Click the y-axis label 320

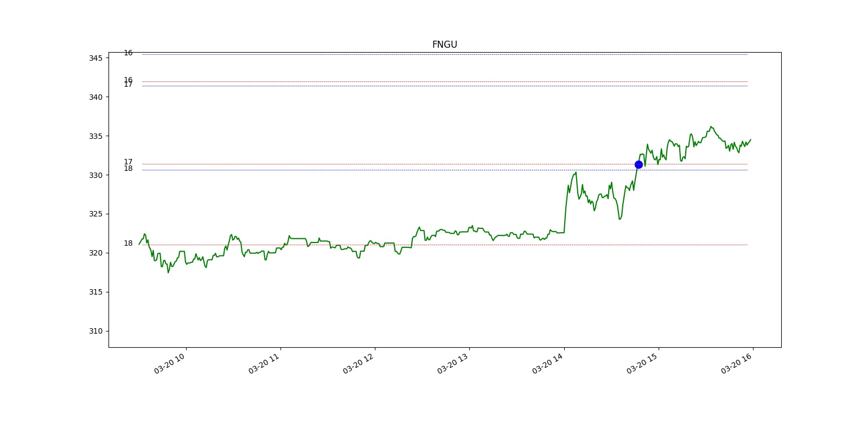pos(95,253)
